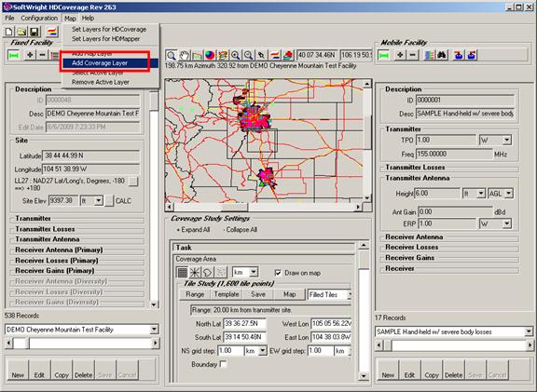This screenshot has height=392, width=537.
Task: Click the New file icon in top toolbar
Action: pos(9,32)
